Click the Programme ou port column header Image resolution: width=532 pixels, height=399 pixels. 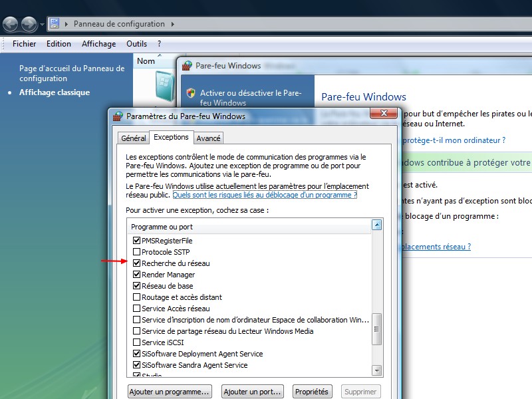249,227
